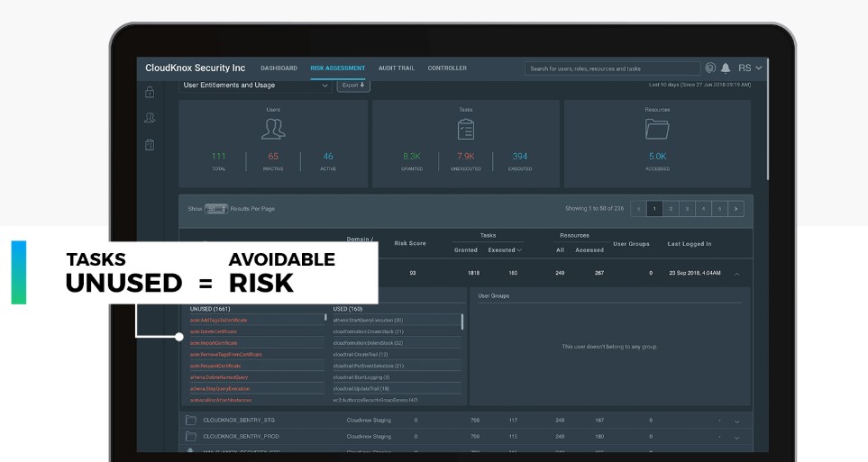
Task: Switch to the Audit Trail tab
Action: pyautogui.click(x=397, y=68)
